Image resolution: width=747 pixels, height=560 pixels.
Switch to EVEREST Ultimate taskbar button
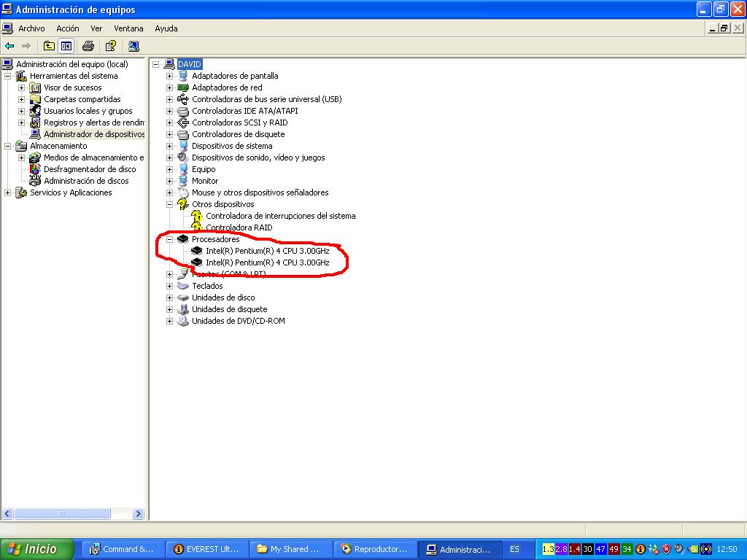(x=208, y=549)
